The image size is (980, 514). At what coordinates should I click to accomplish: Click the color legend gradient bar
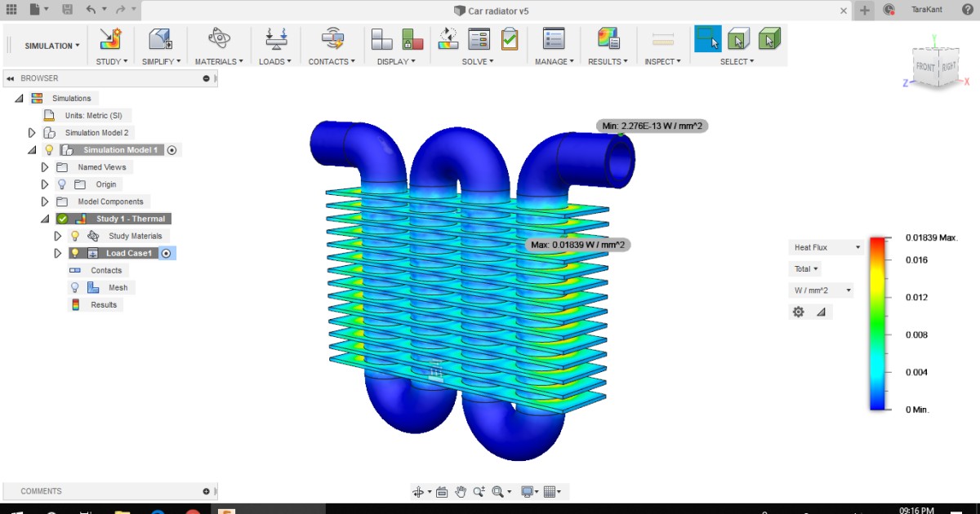click(x=875, y=322)
